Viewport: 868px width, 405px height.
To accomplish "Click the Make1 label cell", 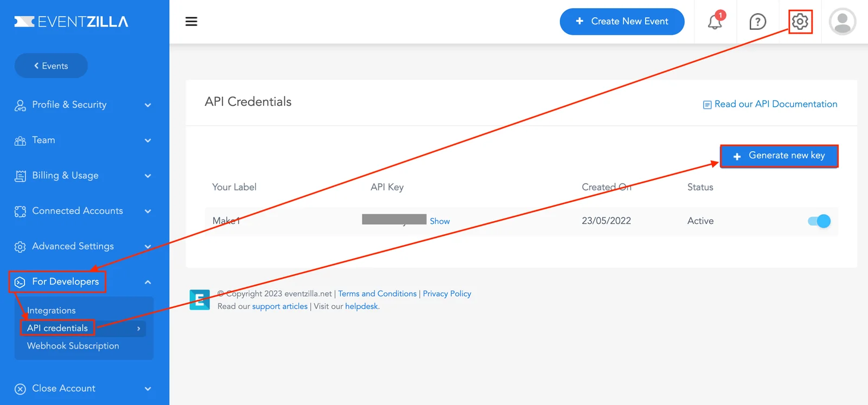I will 226,221.
